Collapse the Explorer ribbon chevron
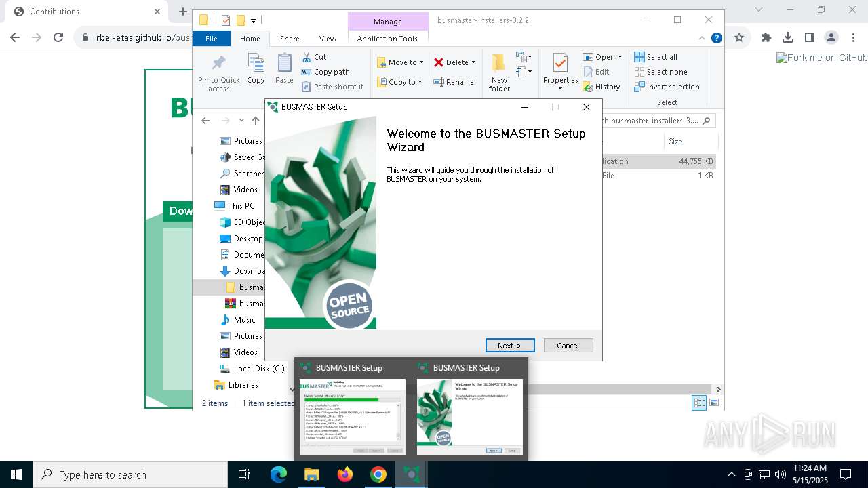 (702, 39)
